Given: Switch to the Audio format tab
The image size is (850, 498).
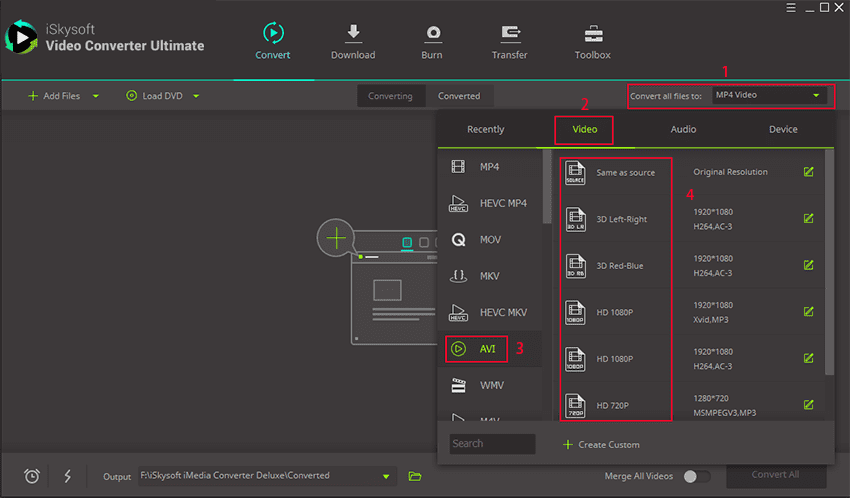Looking at the screenshot, I should 683,129.
